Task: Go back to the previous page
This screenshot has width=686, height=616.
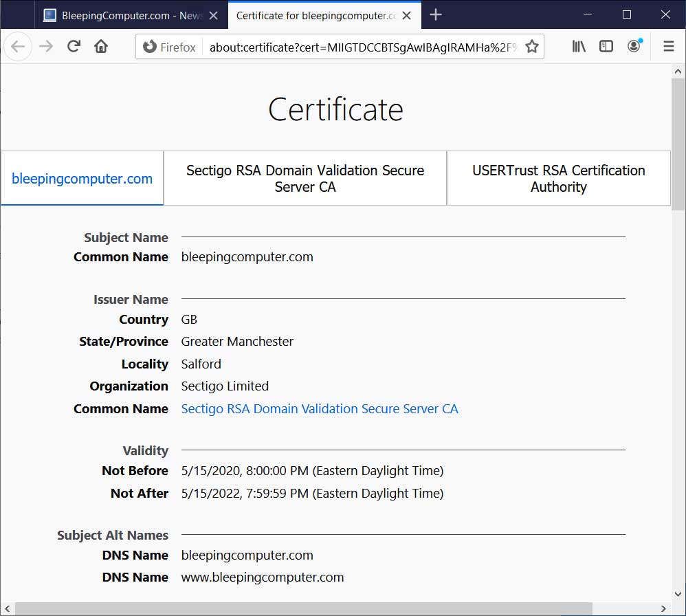Action: click(18, 46)
